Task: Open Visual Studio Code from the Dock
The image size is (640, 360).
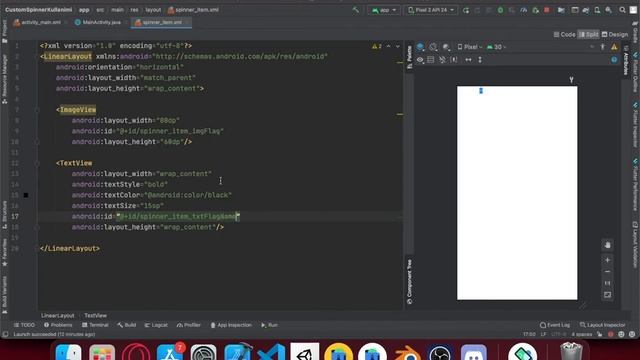Action: click(x=271, y=353)
